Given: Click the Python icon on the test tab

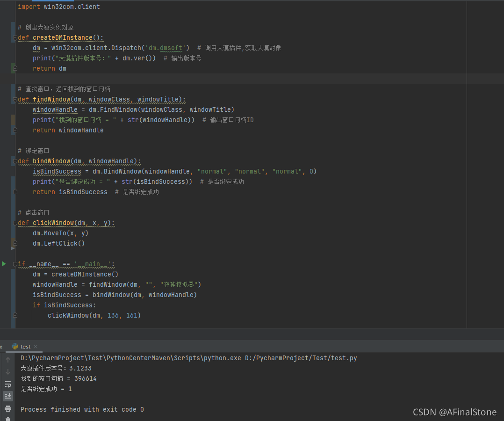Looking at the screenshot, I should click(15, 347).
